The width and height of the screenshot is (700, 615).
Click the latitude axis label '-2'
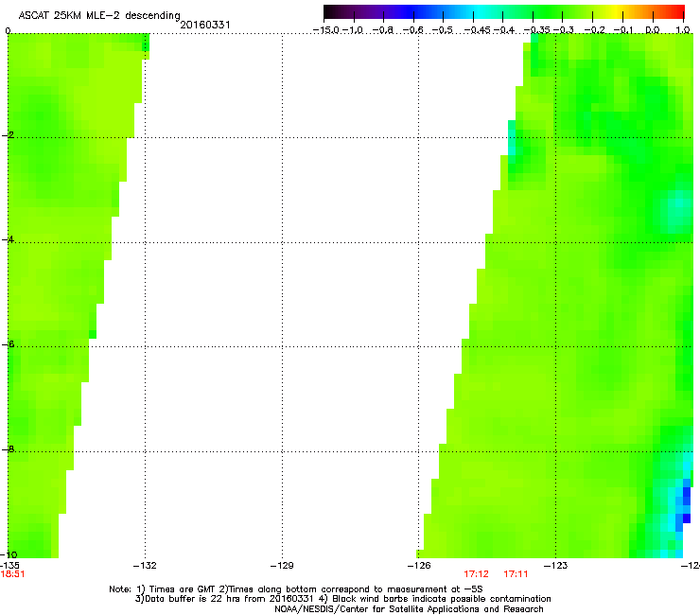coord(8,135)
